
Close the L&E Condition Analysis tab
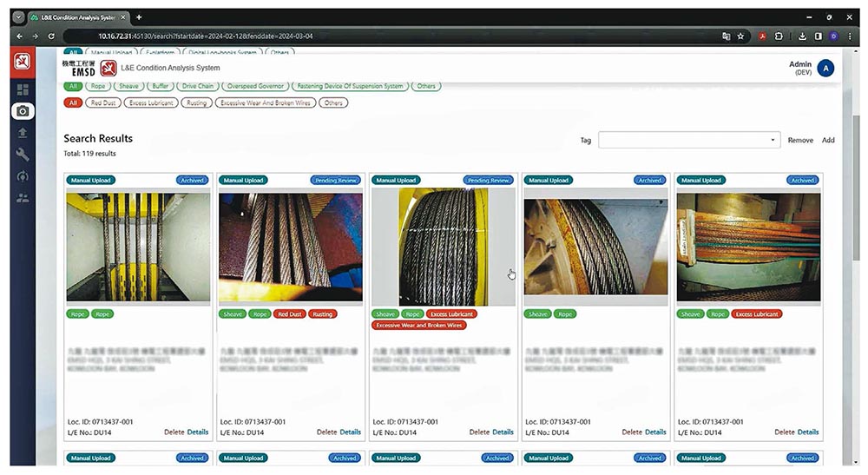pyautogui.click(x=123, y=17)
